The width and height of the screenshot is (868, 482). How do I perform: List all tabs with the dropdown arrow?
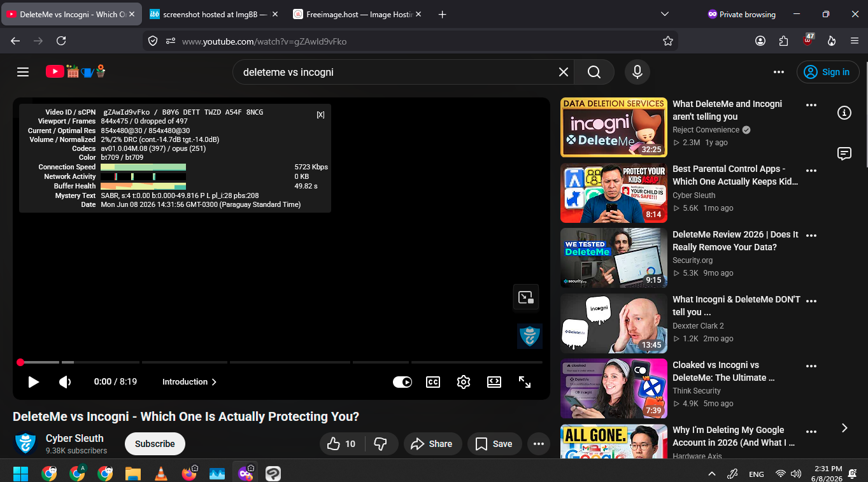665,14
